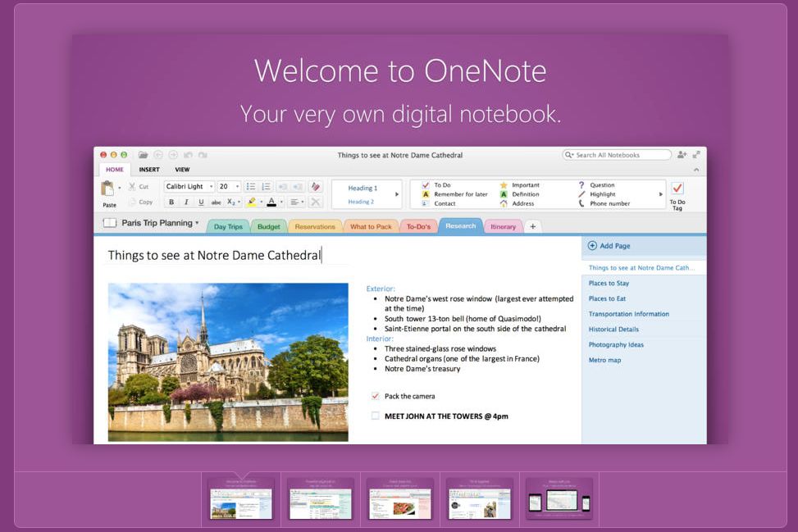The image size is (798, 532).
Task: Click the forward navigation arrow in title bar
Action: tap(173, 155)
